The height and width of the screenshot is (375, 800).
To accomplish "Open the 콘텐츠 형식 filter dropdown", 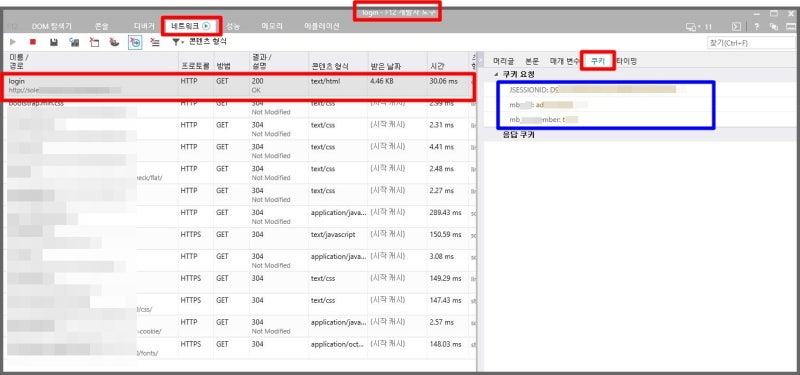I will click(x=200, y=42).
